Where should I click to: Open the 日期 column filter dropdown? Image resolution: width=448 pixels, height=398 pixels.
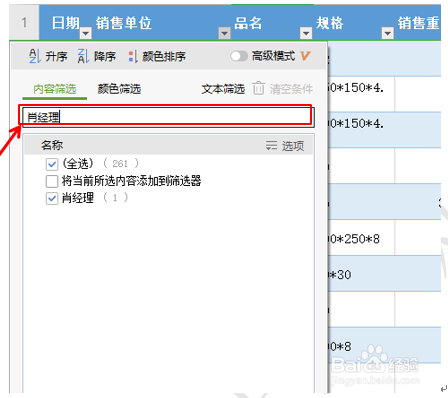pos(86,33)
